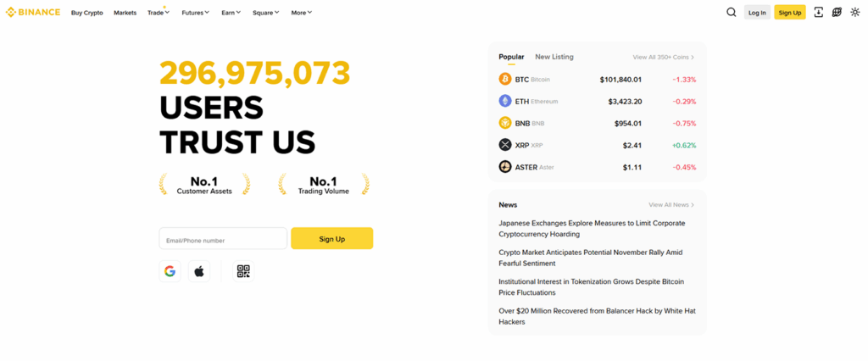This screenshot has height=361, width=868.
Task: Switch to the New Listing tab
Action: pyautogui.click(x=554, y=57)
